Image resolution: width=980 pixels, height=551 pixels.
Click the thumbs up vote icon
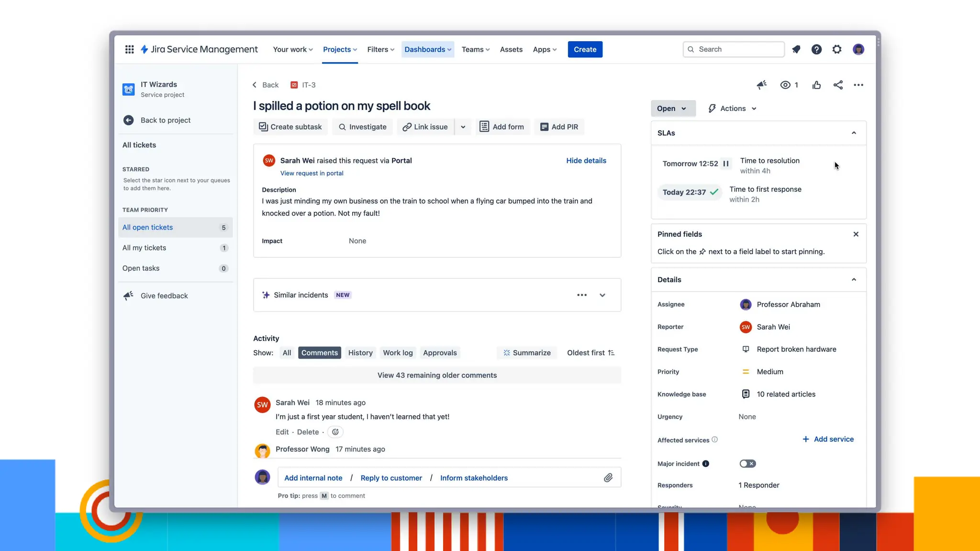tap(816, 85)
